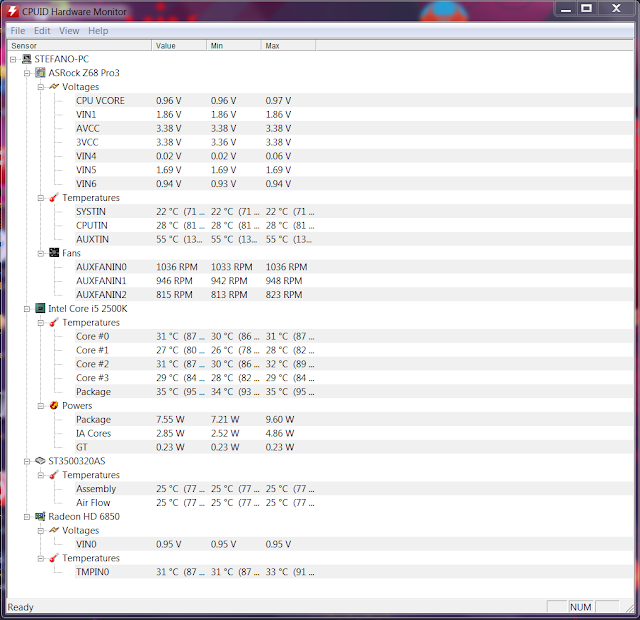Collapse the Radeon HD 6850 node
This screenshot has height=620, width=640.
(x=27, y=517)
